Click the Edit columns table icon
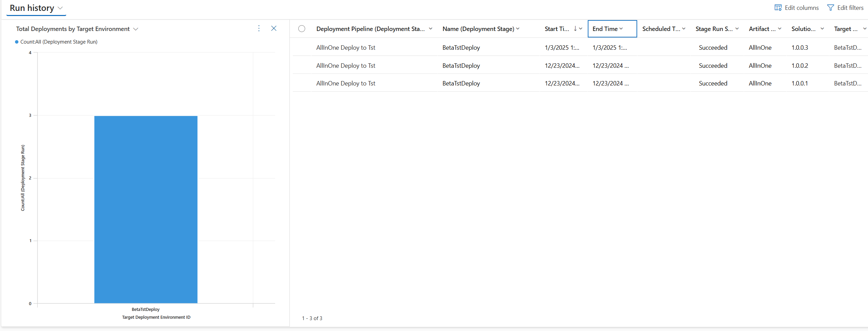Image resolution: width=868 pixels, height=331 pixels. pos(778,8)
